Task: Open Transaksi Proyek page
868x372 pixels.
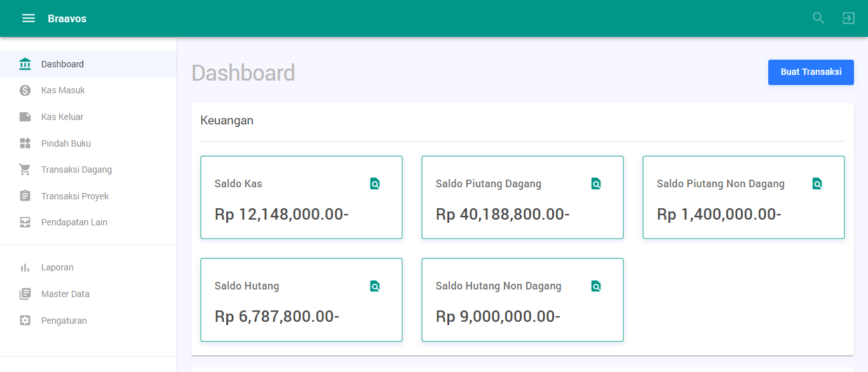Action: pos(75,196)
